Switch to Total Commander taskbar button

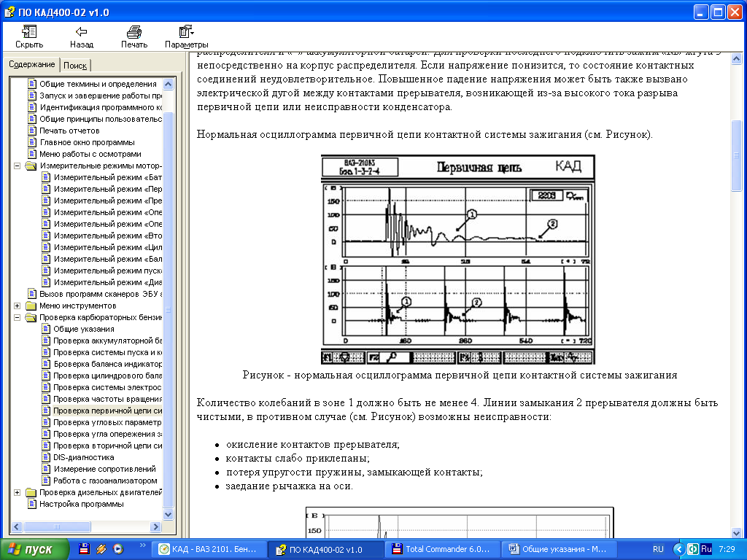click(x=443, y=549)
